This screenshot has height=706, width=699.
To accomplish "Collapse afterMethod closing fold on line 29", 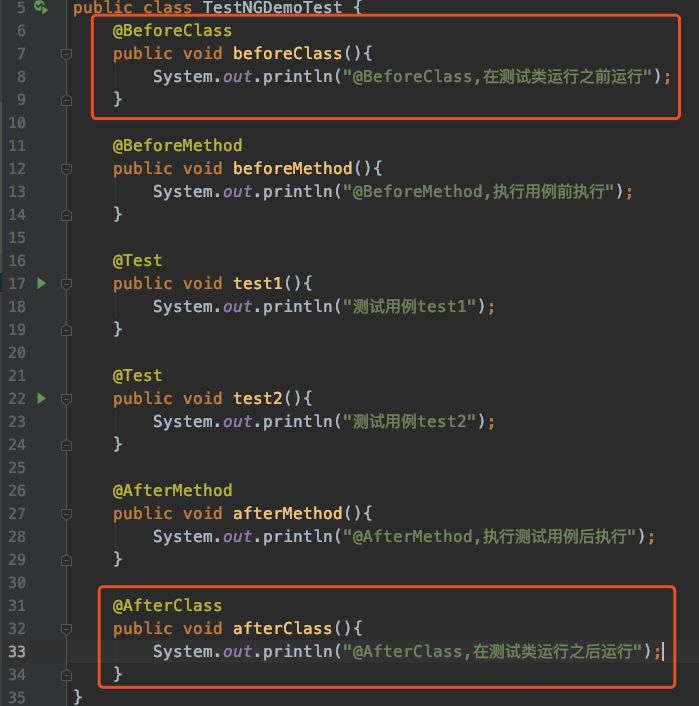I will [66, 560].
